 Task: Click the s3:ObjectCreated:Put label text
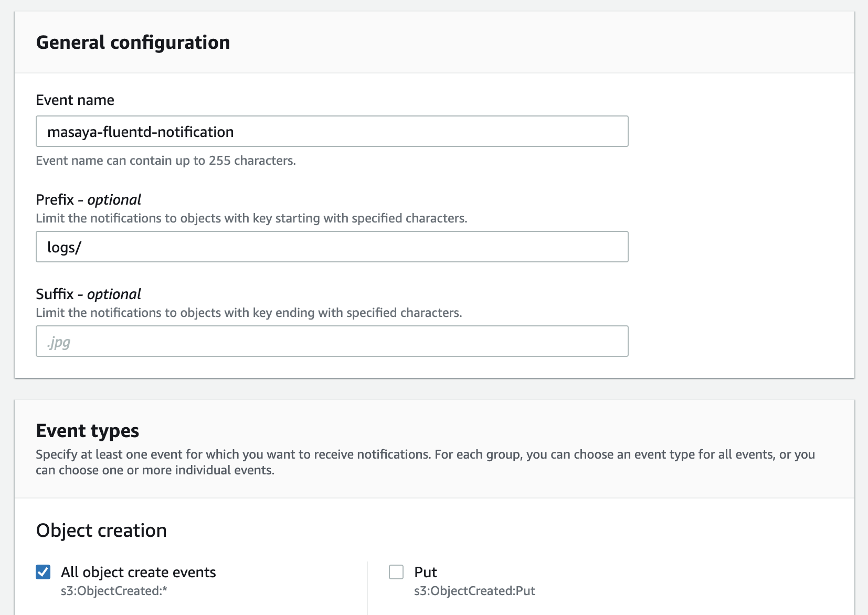(474, 590)
